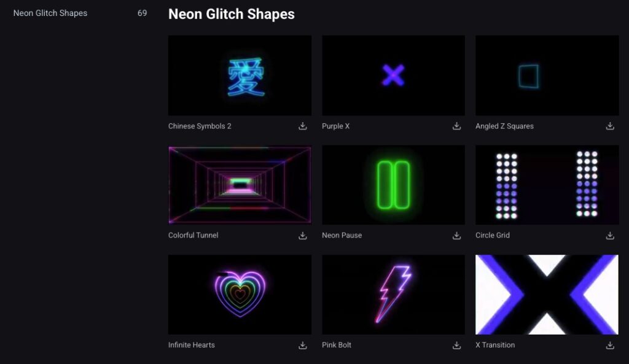
Task: Download the Colorful Tunnel clip
Action: point(303,235)
